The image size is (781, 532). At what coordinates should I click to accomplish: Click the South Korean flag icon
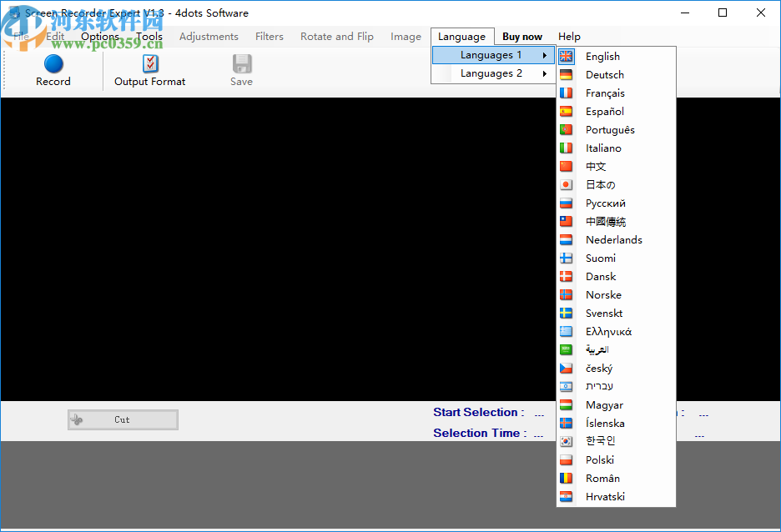(x=566, y=441)
